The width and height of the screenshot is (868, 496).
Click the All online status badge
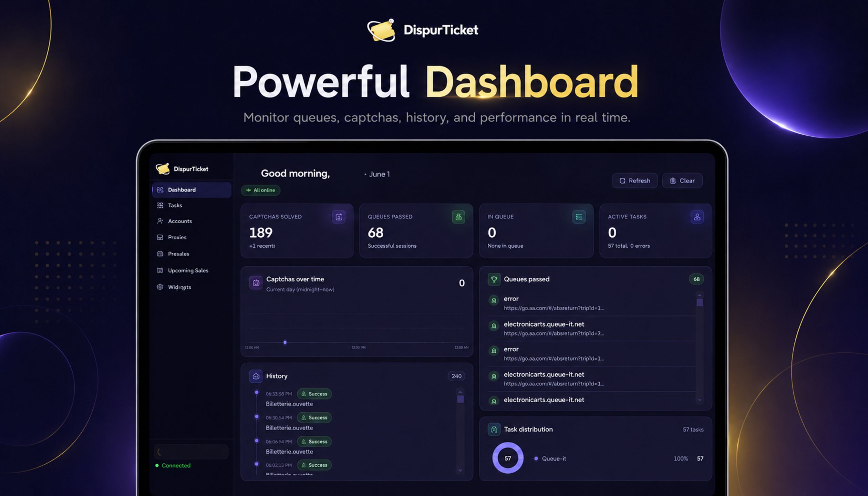pos(260,190)
